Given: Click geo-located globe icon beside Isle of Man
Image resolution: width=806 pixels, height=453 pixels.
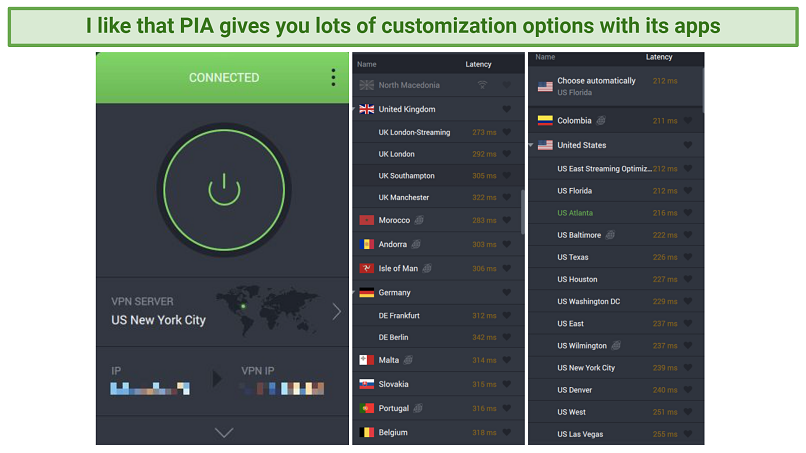Looking at the screenshot, I should tap(427, 268).
